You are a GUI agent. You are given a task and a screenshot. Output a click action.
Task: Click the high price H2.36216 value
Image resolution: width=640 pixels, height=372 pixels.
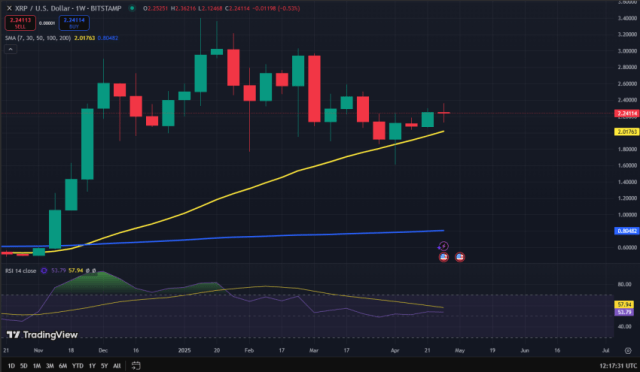pyautogui.click(x=183, y=8)
